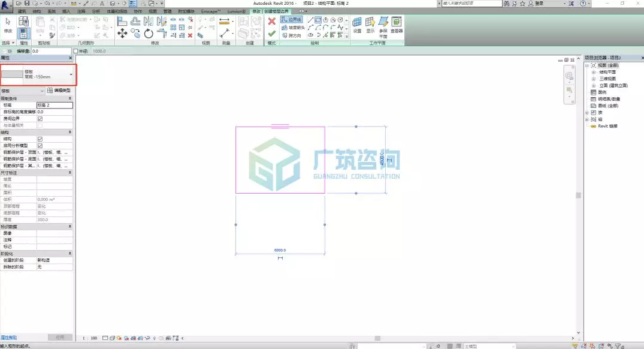
Task: Open the 楼板 instance filter dropdown
Action: pos(23,91)
